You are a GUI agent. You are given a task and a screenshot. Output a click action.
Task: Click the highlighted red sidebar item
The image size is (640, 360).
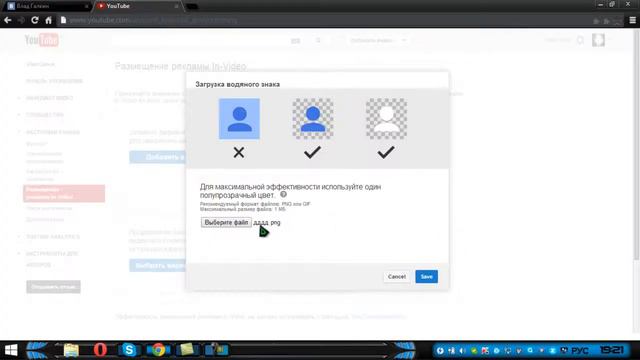point(64,193)
